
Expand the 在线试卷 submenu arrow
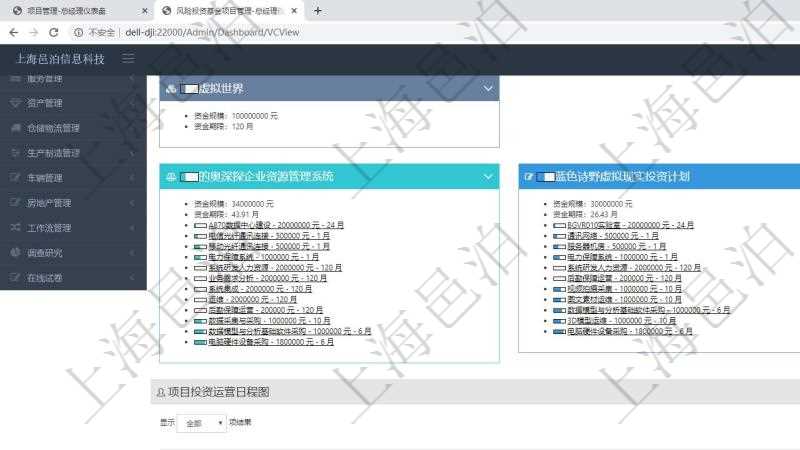coord(132,278)
